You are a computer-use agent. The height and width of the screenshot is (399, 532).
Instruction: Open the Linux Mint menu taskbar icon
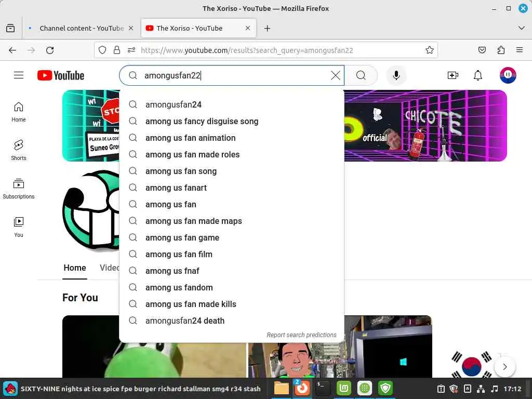pos(344,388)
